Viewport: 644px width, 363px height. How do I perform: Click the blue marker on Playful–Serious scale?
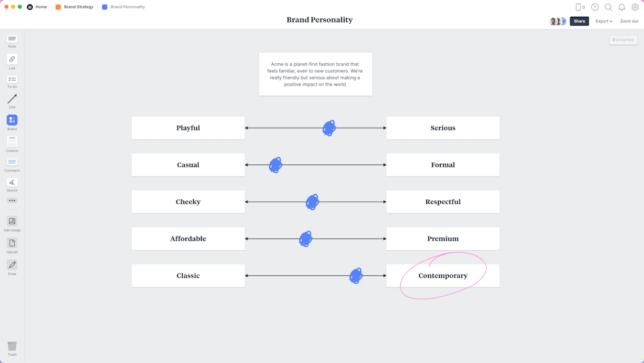pos(329,128)
